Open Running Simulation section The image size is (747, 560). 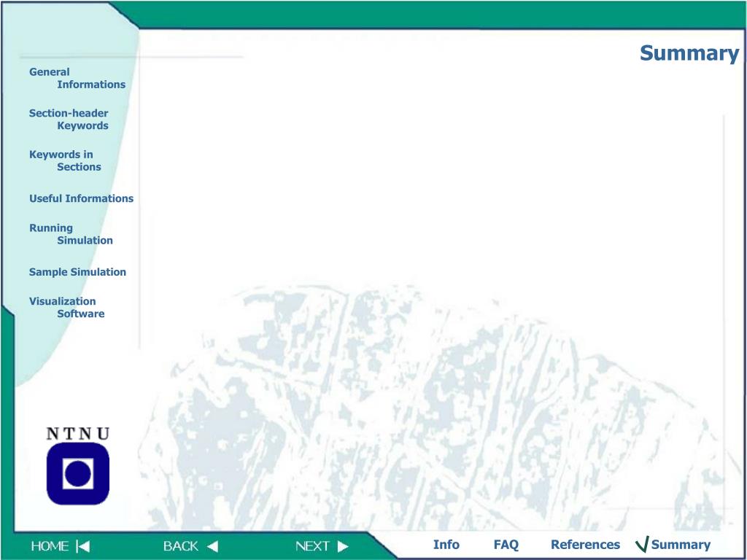(x=71, y=234)
